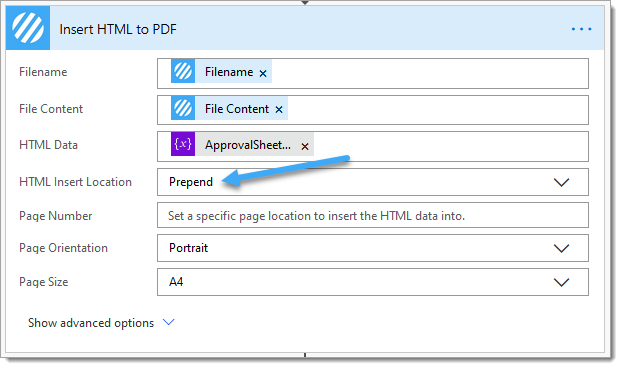Remove the ApprovalSheet variable token
621x368 pixels.
click(x=305, y=147)
